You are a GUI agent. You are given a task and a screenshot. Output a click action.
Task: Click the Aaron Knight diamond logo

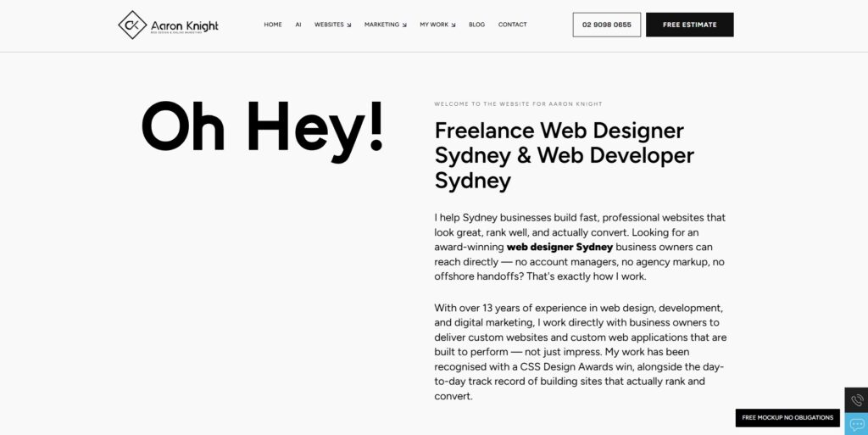tap(132, 25)
